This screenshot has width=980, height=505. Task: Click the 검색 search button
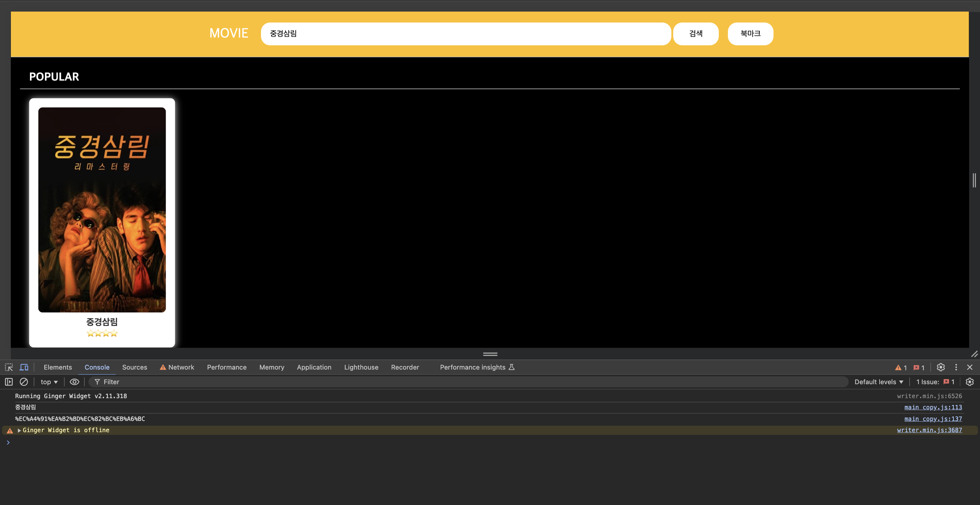coord(696,33)
